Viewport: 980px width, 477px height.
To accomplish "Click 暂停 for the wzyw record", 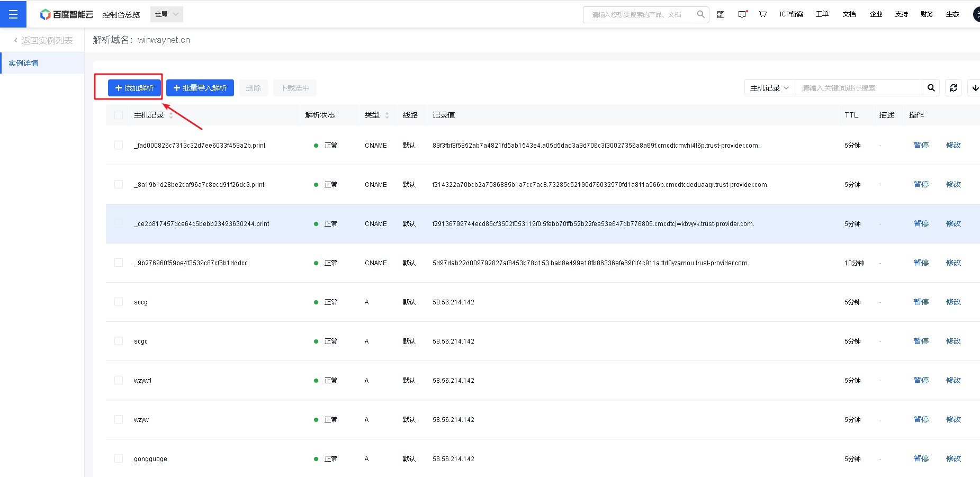I will point(921,419).
